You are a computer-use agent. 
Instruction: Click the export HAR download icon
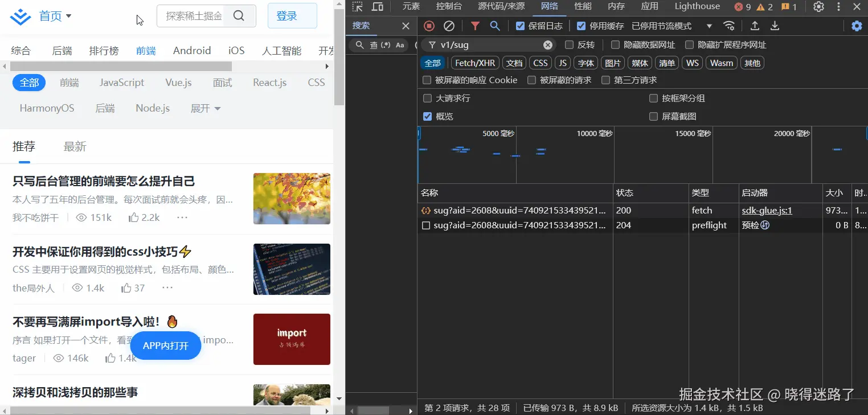(x=775, y=26)
